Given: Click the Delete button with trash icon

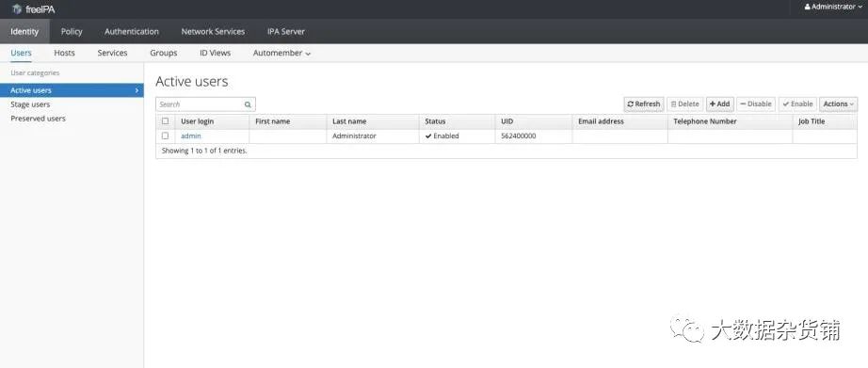Looking at the screenshot, I should point(684,104).
